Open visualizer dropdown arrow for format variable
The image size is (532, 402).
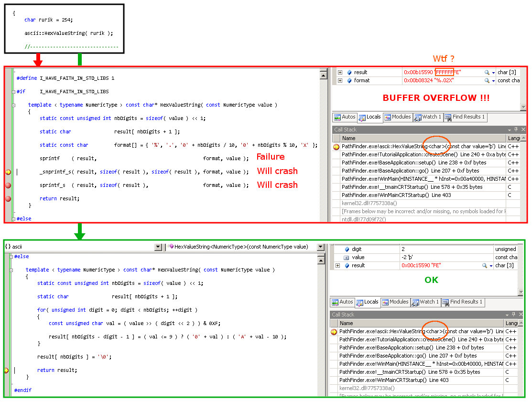[x=493, y=81]
